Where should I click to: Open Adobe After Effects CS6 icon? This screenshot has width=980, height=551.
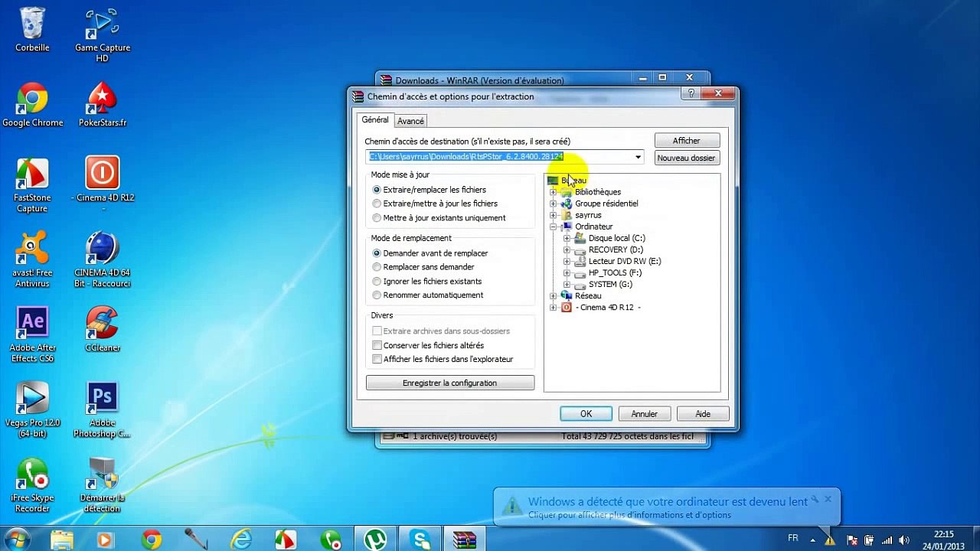32,335
